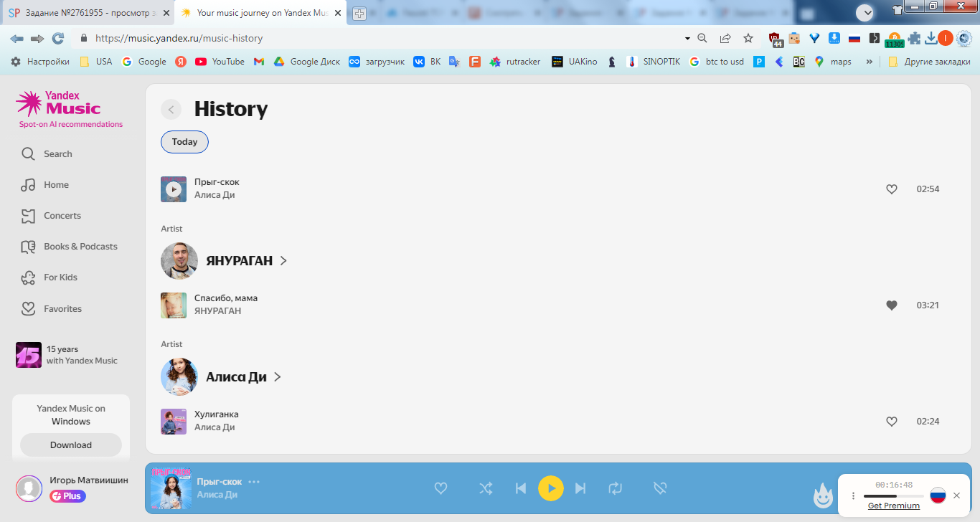Click Алиса Ди artist avatar
980x522 pixels.
(179, 377)
